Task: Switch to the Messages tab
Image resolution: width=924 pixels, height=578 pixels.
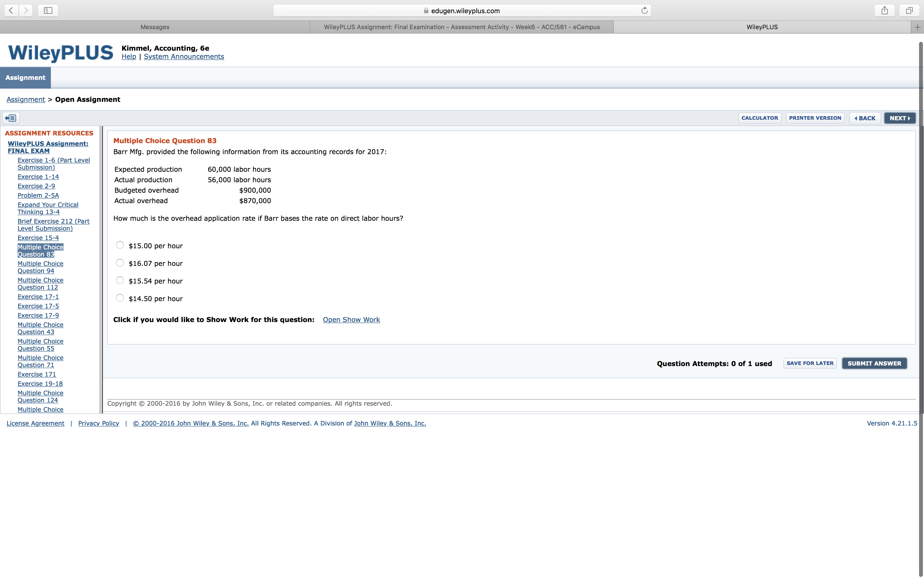Action: (155, 27)
